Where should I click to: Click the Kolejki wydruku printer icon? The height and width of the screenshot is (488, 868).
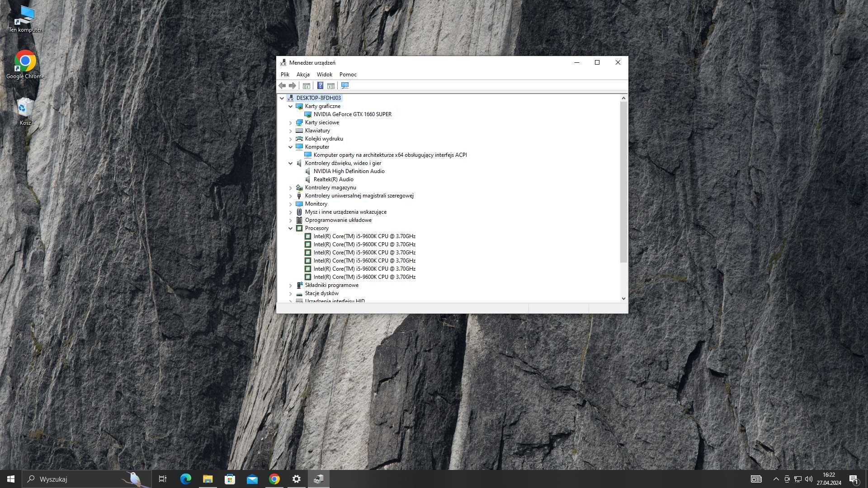[299, 139]
